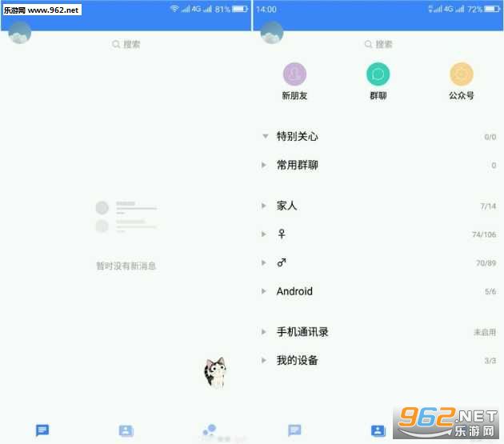Expand the ♀ female group arrow
The width and height of the screenshot is (504, 444).
[x=264, y=234]
